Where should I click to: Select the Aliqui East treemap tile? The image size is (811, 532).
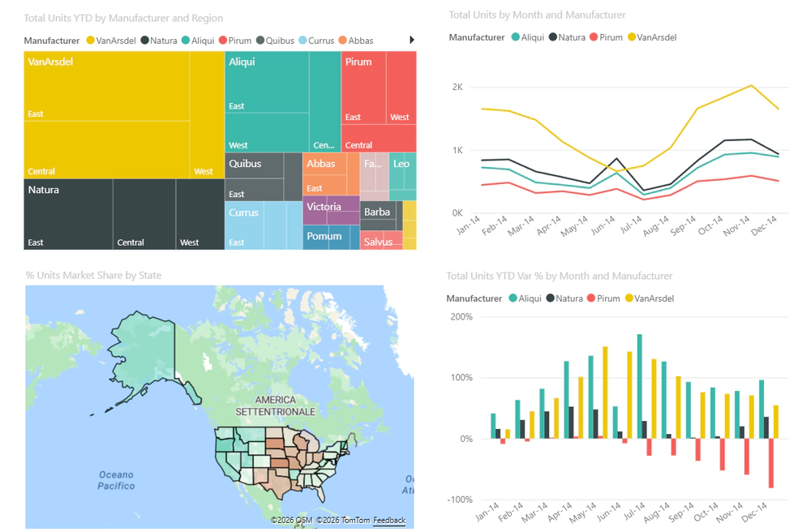pyautogui.click(x=268, y=82)
